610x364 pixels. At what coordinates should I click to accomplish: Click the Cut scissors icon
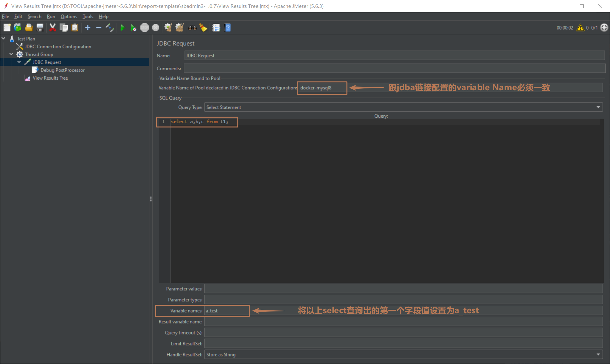[x=53, y=28]
